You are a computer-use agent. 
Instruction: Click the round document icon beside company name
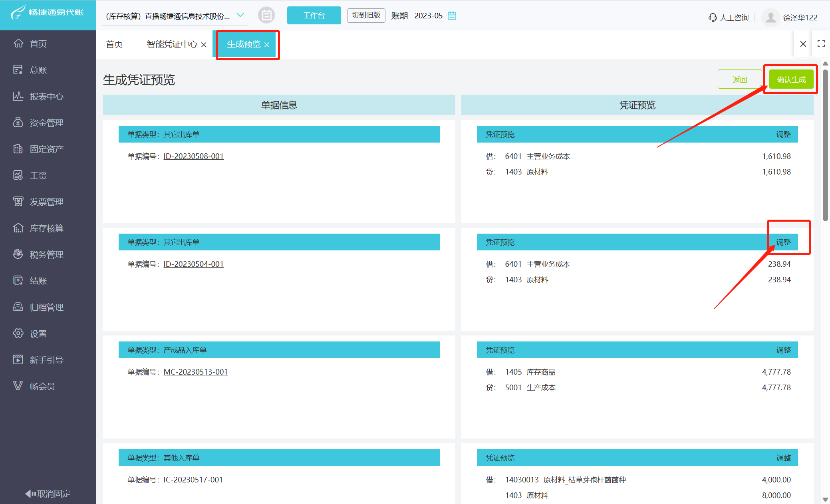tap(266, 16)
